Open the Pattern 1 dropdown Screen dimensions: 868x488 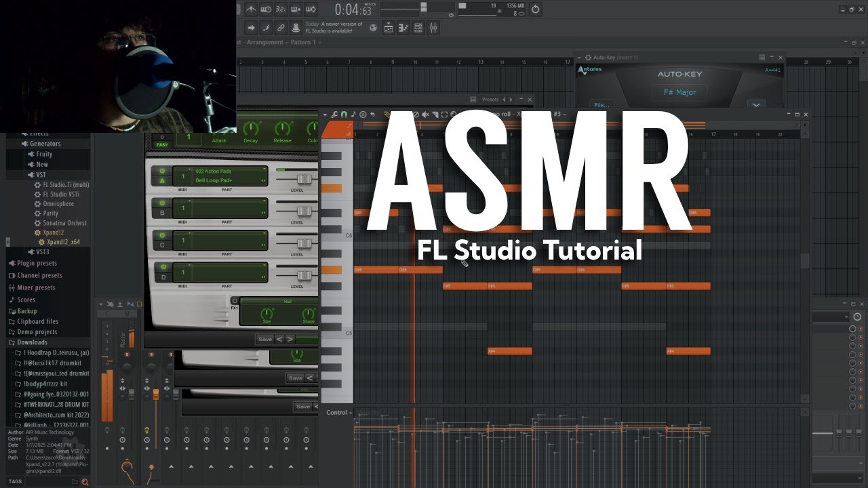[305, 42]
